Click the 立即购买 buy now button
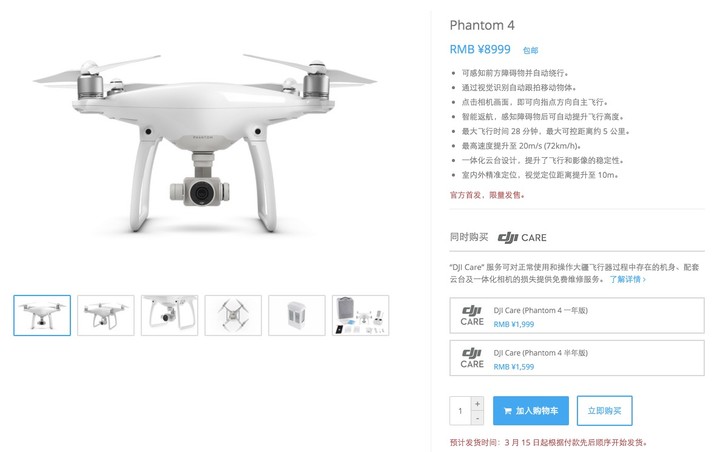 point(604,411)
